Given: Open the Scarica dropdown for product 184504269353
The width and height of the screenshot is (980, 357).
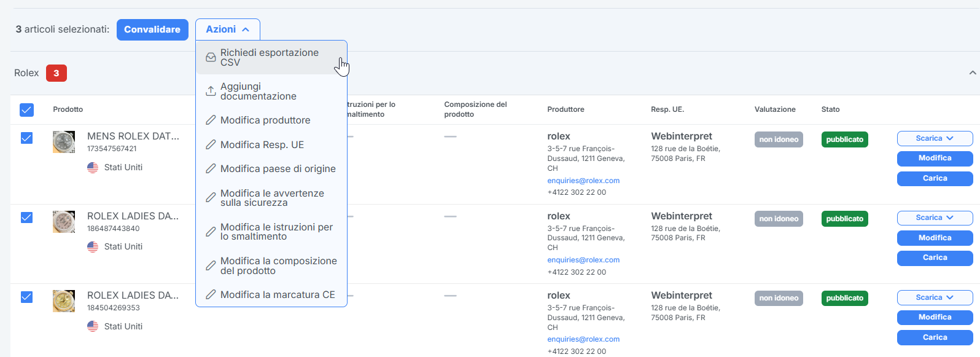Looking at the screenshot, I should click(x=935, y=298).
